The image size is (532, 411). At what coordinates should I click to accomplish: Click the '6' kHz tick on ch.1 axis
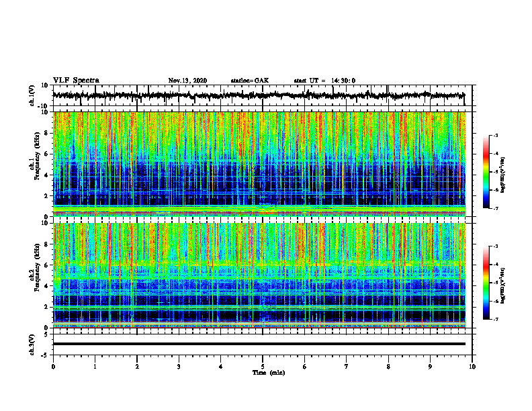pyautogui.click(x=46, y=154)
